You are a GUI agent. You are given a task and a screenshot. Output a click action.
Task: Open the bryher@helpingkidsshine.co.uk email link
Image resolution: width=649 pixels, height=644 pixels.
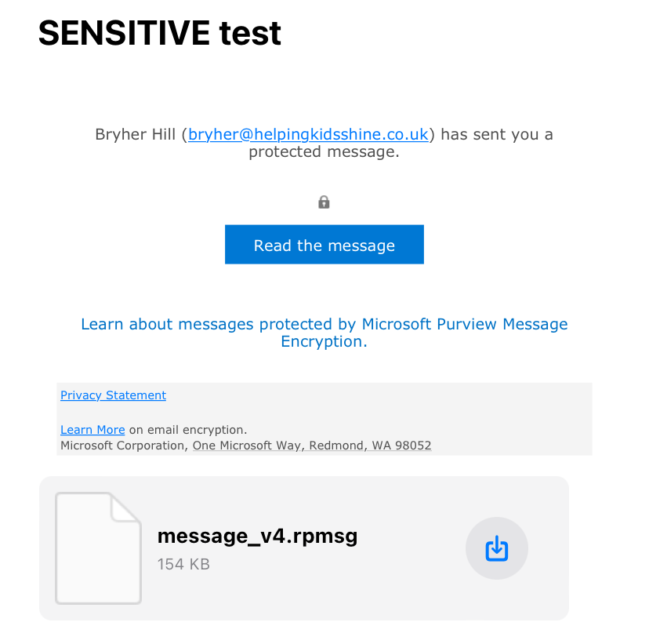click(308, 134)
